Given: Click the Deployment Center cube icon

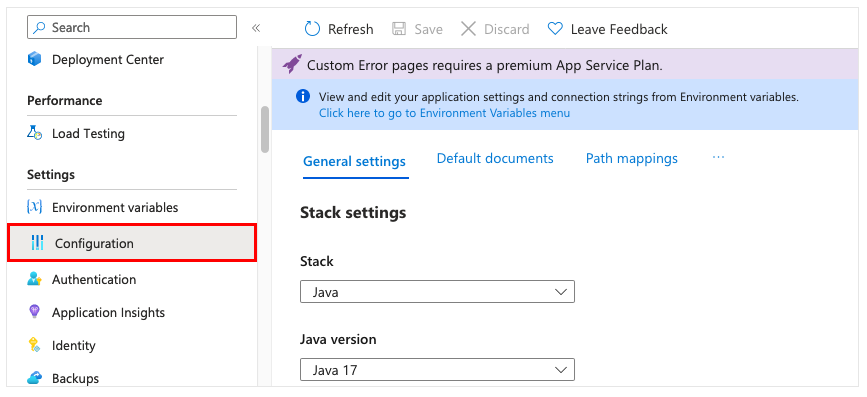Looking at the screenshot, I should [35, 59].
